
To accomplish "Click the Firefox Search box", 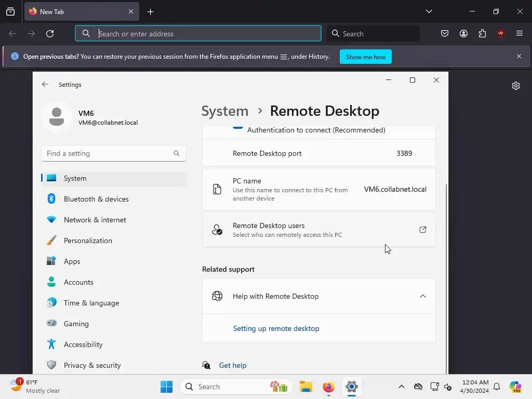I will click(x=373, y=33).
